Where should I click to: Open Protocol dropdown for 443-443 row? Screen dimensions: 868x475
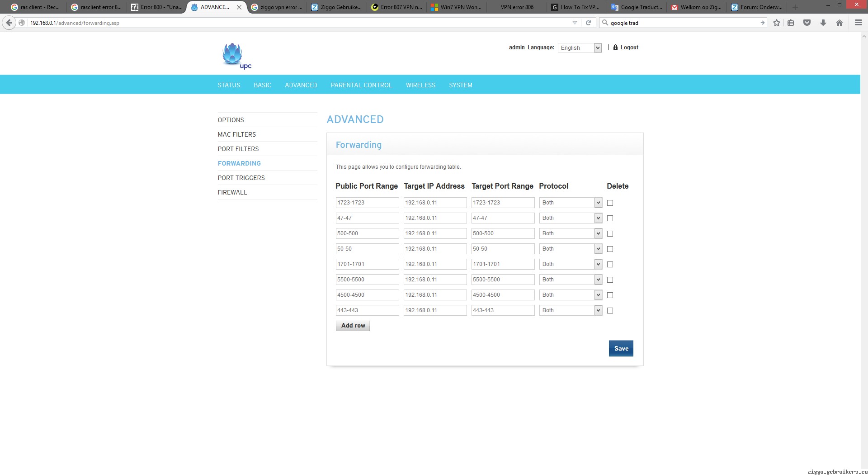571,310
